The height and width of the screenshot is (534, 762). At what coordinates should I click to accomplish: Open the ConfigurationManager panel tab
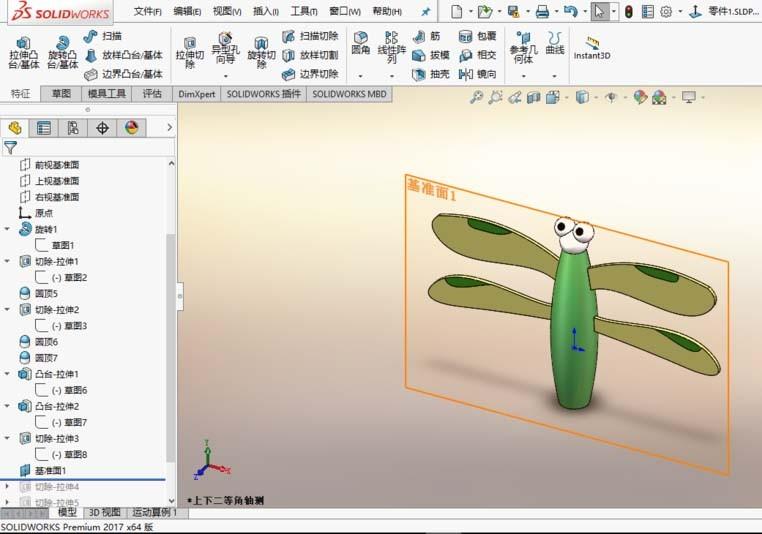(73, 128)
